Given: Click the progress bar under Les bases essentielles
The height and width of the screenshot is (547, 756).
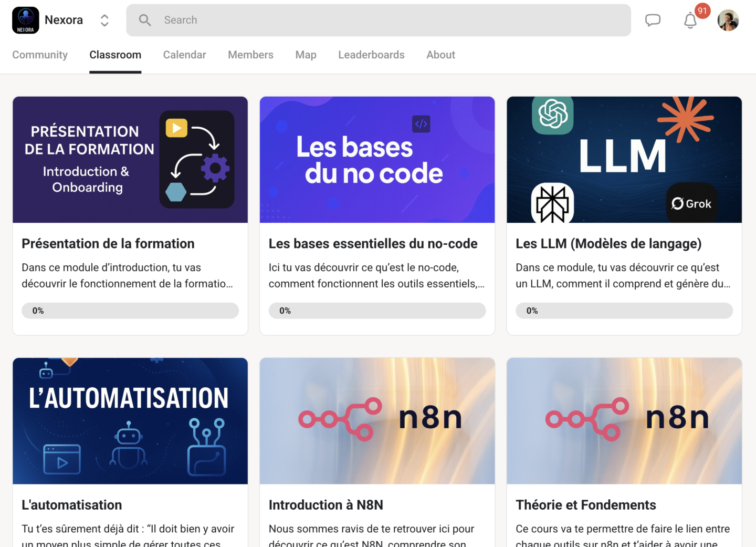Looking at the screenshot, I should tap(377, 311).
